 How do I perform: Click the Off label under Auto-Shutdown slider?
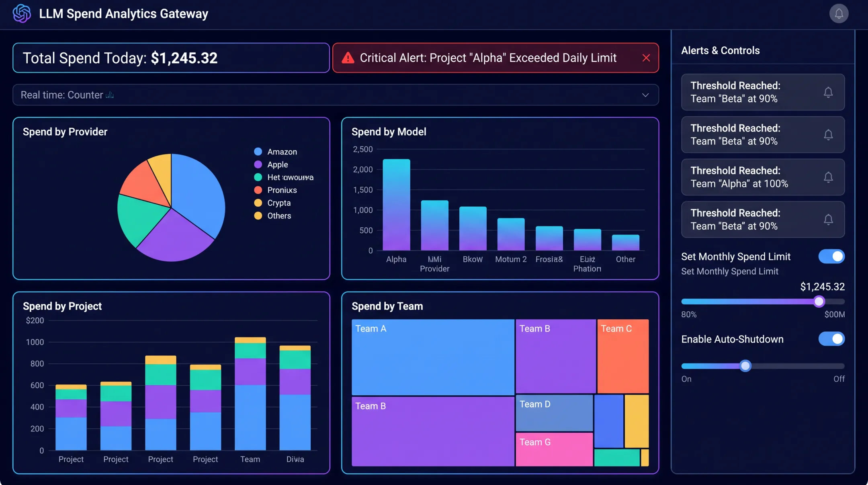(839, 379)
